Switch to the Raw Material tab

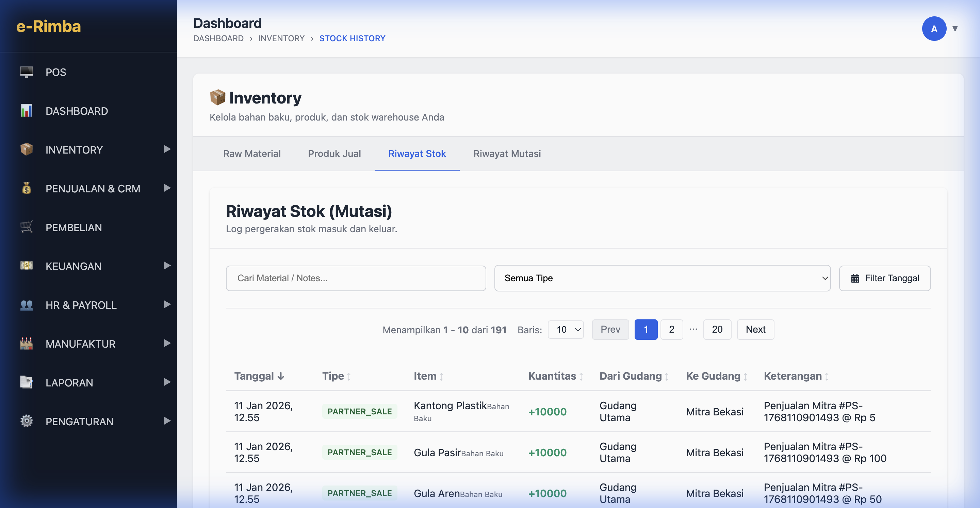[x=252, y=154]
